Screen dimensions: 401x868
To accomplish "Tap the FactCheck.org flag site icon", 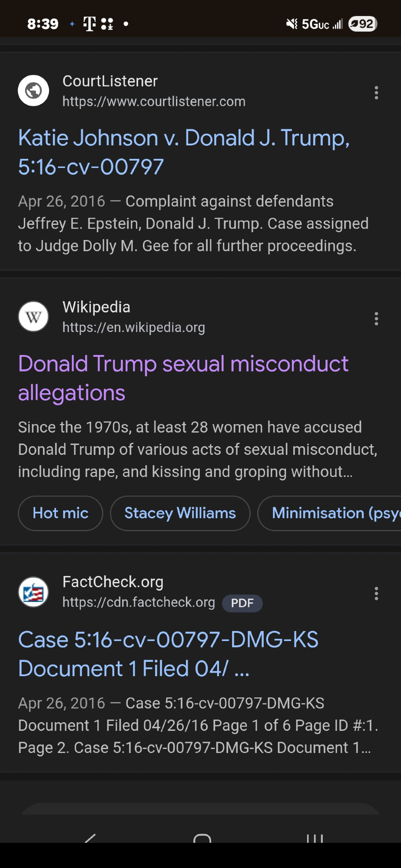I will point(33,592).
